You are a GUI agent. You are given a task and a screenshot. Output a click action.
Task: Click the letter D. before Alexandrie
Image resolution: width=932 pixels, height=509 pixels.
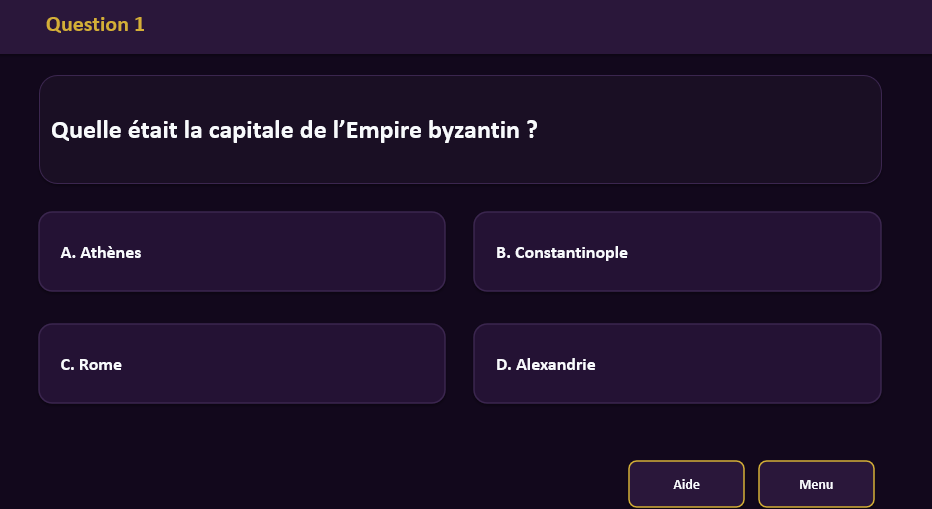[503, 365]
